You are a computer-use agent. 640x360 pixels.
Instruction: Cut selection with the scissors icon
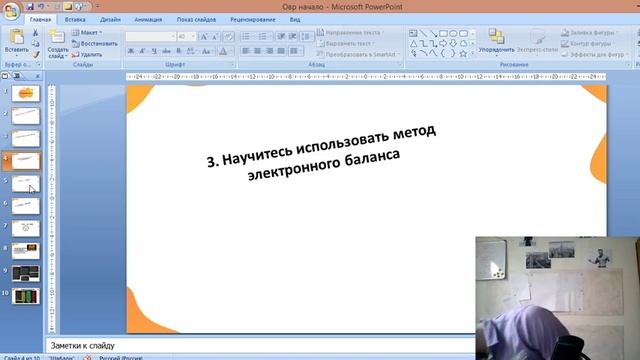pos(35,33)
